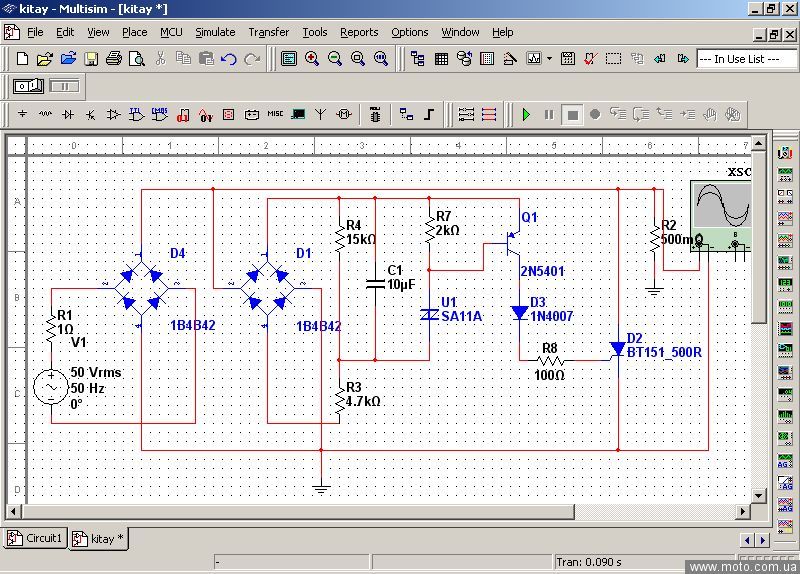Save the circuit with the floppy disk icon
This screenshot has width=800, height=574.
91,59
